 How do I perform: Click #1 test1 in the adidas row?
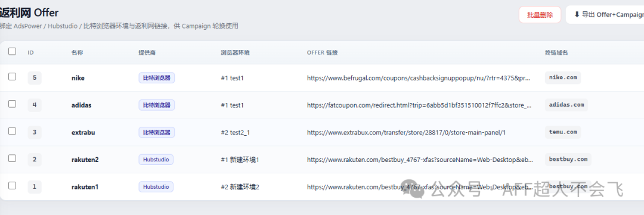point(233,105)
